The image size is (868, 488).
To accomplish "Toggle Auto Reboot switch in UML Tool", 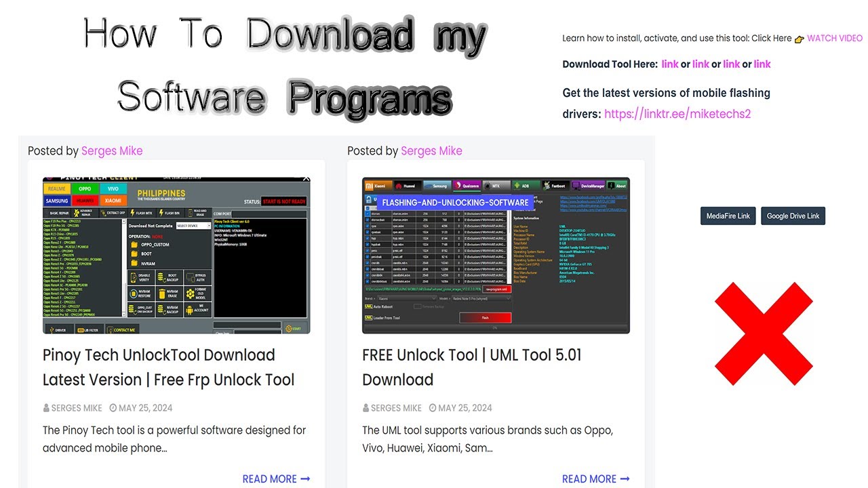I will (369, 307).
